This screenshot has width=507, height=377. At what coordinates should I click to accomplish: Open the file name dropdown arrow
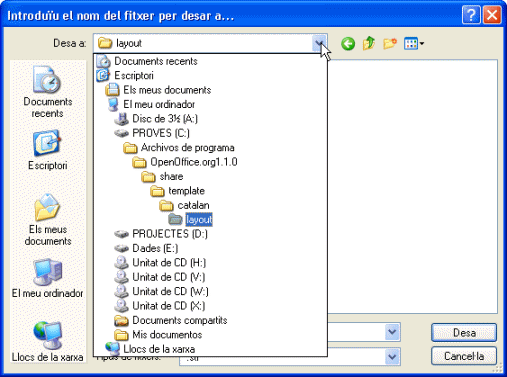pos(392,332)
